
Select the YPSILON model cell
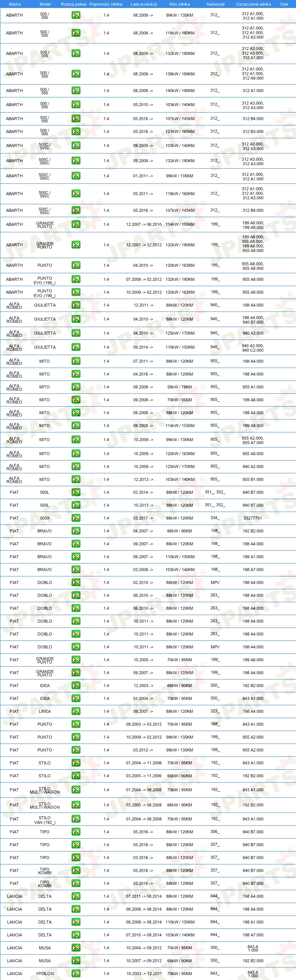(45, 974)
